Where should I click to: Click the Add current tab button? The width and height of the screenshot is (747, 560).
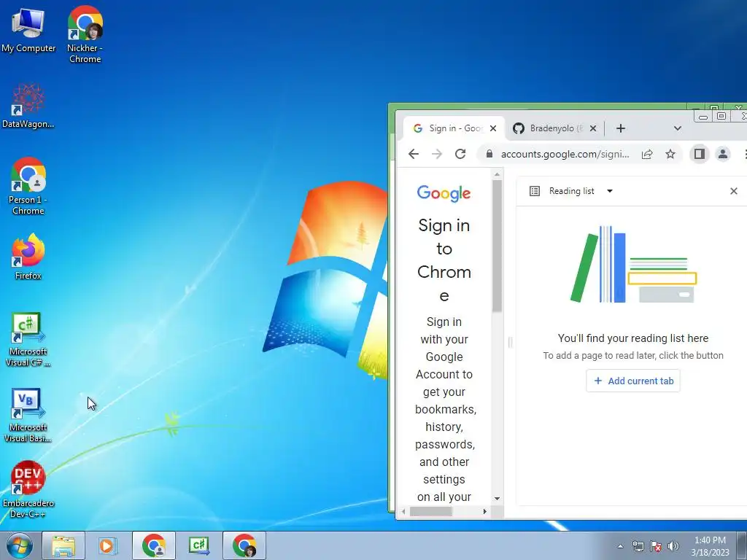pos(633,381)
